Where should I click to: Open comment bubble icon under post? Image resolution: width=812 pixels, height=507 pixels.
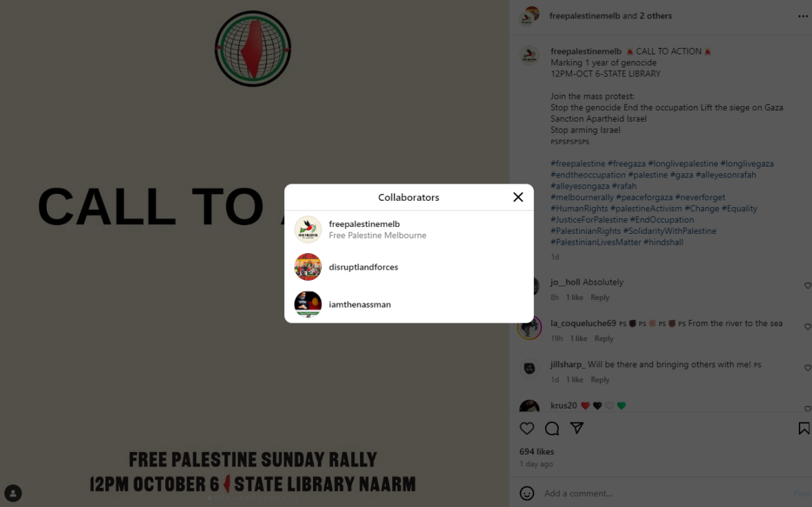coord(552,429)
